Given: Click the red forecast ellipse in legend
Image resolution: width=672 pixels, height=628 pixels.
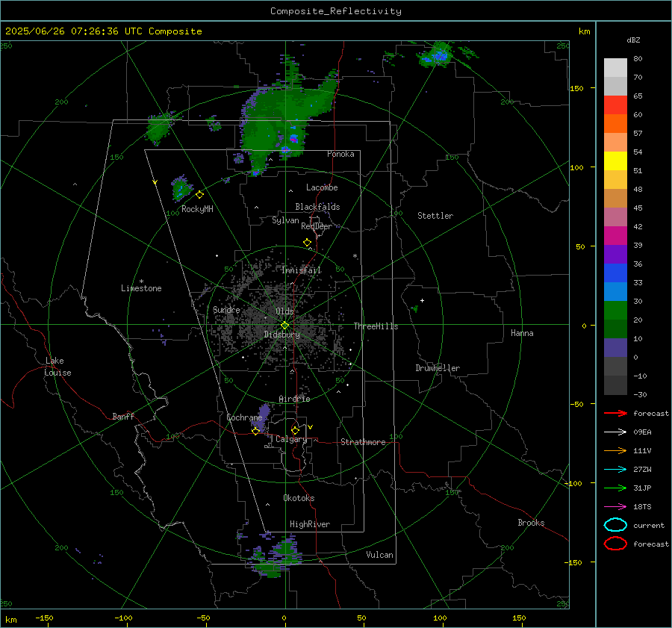Looking at the screenshot, I should pyautogui.click(x=615, y=544).
